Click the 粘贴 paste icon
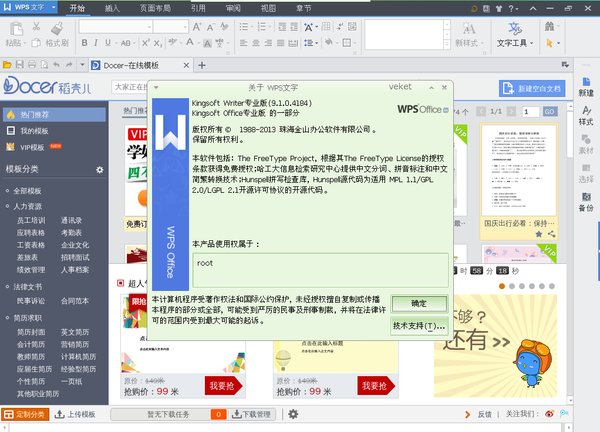 tap(13, 35)
